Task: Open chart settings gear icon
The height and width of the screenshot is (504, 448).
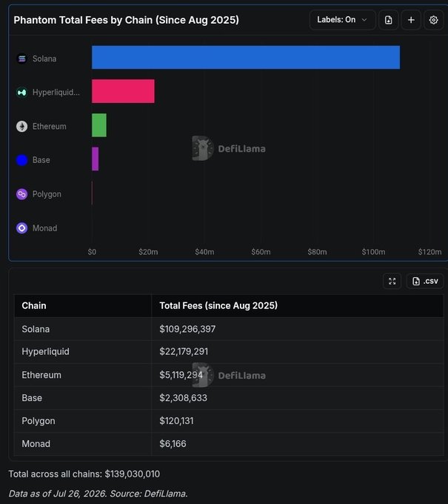Action: [x=433, y=20]
